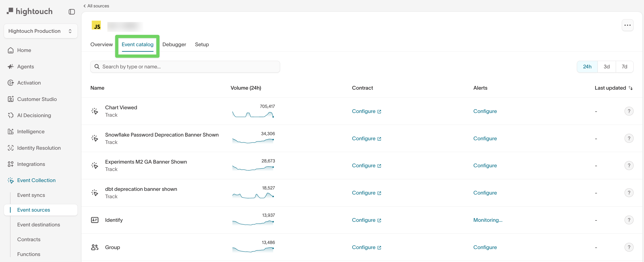Click the Identity Resolution icon
Screen dimensions: 644x262
click(10, 148)
